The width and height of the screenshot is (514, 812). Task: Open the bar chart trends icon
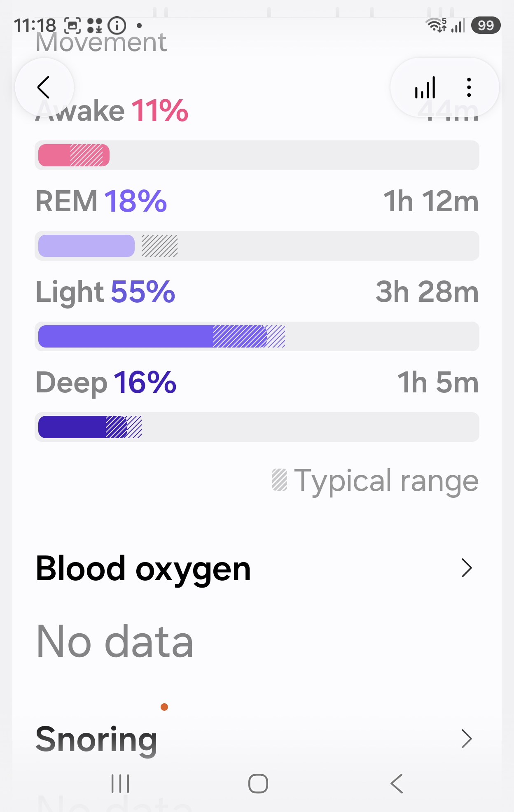pos(425,87)
